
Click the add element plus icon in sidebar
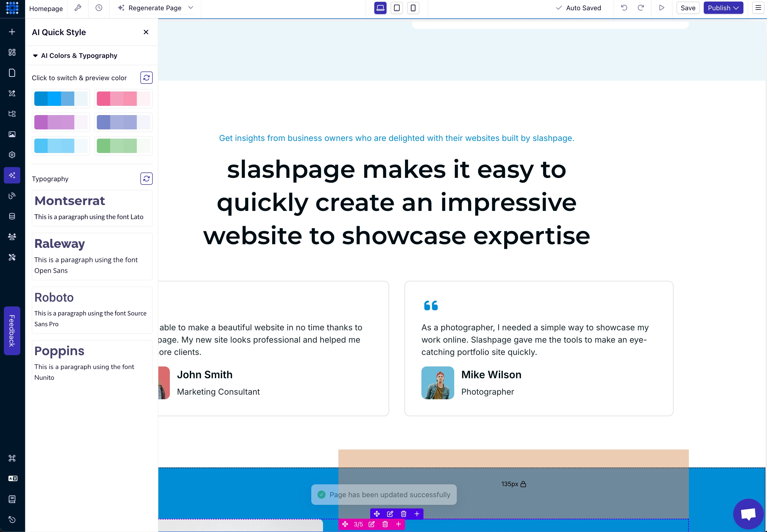[x=12, y=32]
